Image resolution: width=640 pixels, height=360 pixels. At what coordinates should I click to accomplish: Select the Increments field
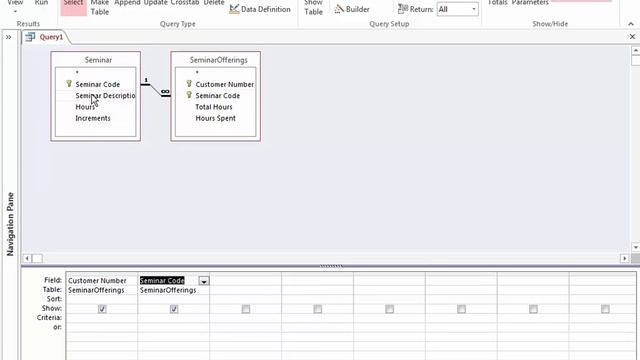click(x=93, y=118)
